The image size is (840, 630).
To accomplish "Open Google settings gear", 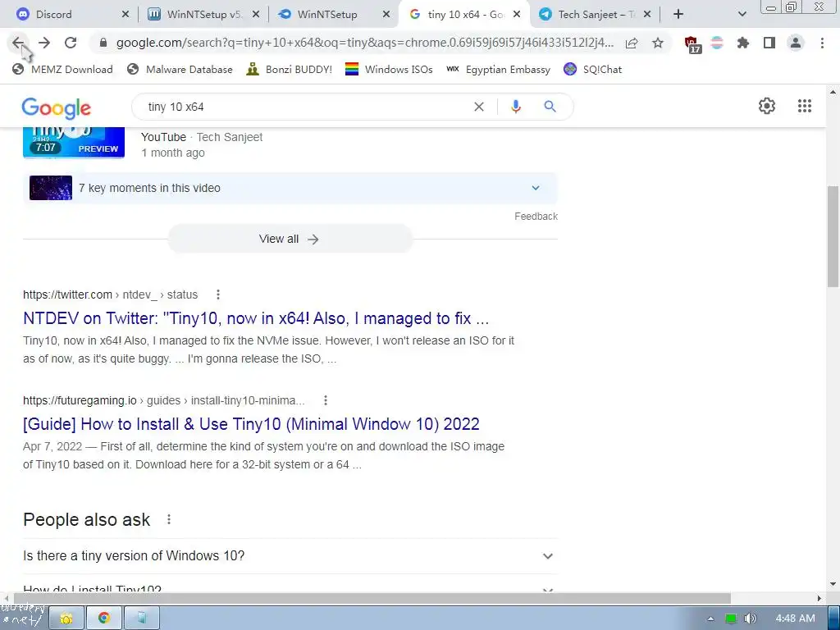I will pos(767,106).
